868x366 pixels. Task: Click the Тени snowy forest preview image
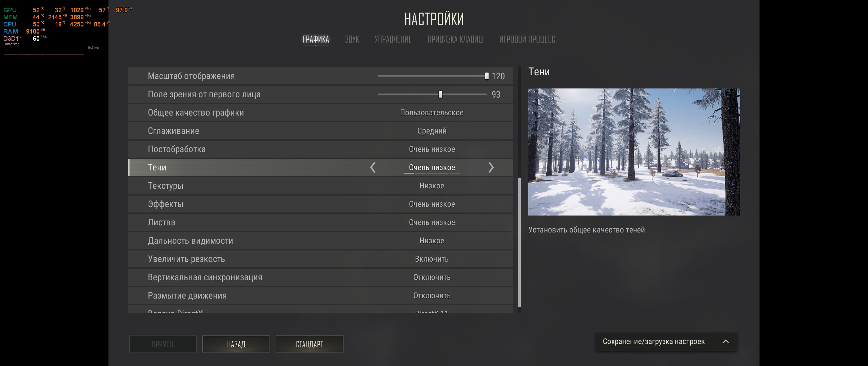point(634,152)
